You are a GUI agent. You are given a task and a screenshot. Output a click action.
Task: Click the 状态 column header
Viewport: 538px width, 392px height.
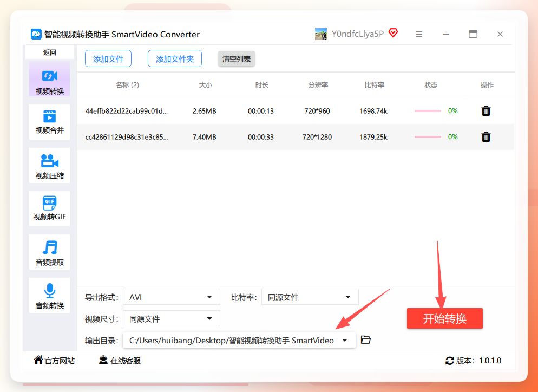coord(431,85)
